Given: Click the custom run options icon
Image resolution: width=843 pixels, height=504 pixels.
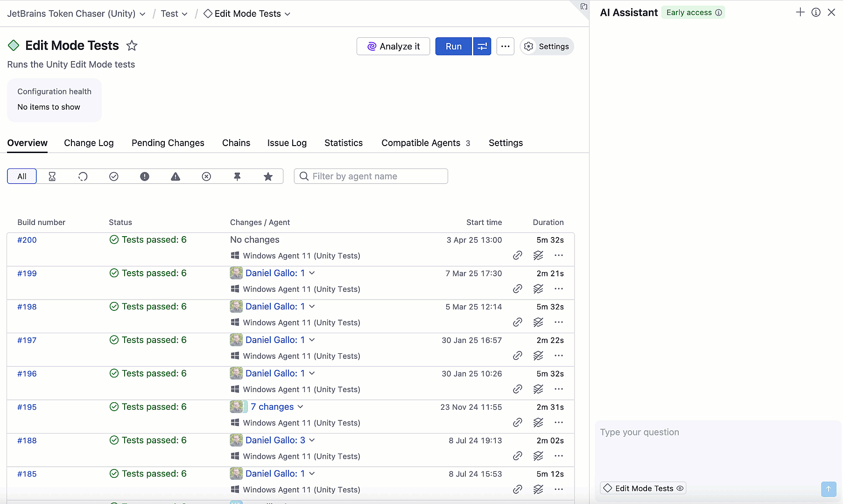Looking at the screenshot, I should tap(482, 46).
